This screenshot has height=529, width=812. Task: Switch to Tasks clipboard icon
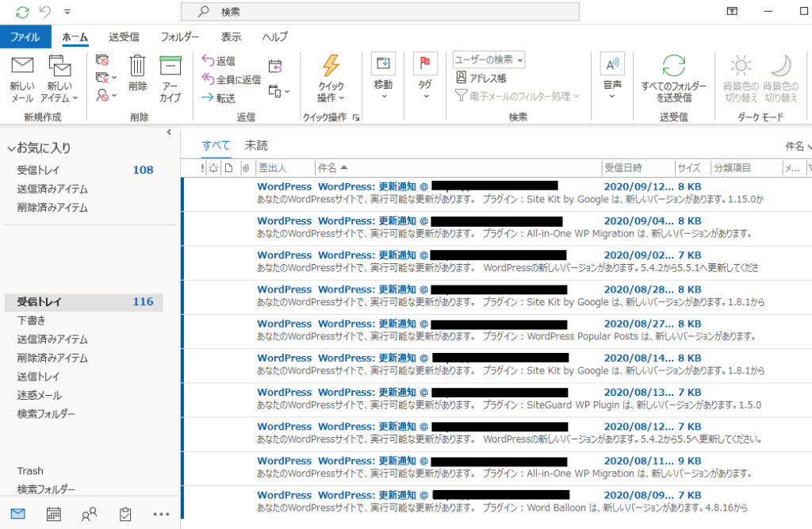125,514
